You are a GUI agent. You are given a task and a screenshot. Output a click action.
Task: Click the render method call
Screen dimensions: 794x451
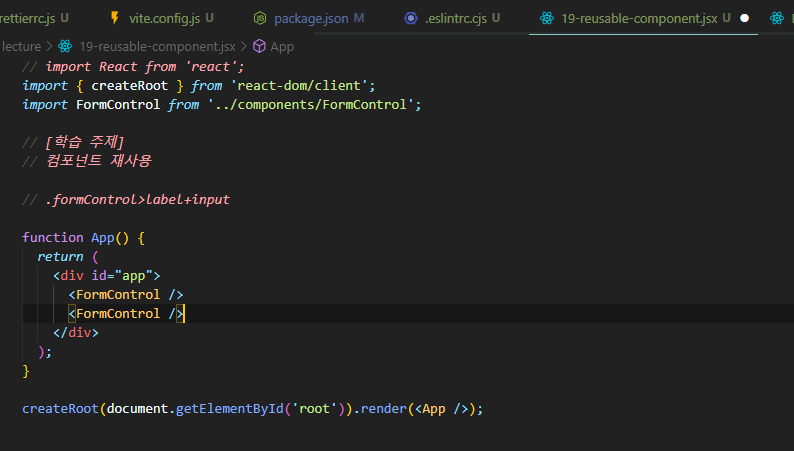pyautogui.click(x=383, y=408)
